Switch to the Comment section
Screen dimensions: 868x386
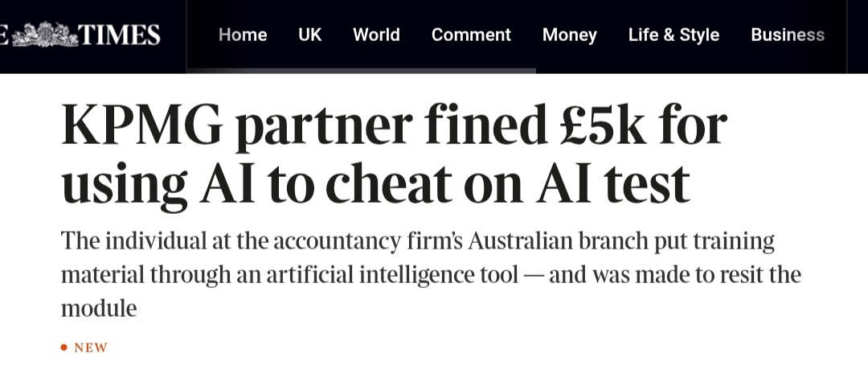click(x=471, y=35)
